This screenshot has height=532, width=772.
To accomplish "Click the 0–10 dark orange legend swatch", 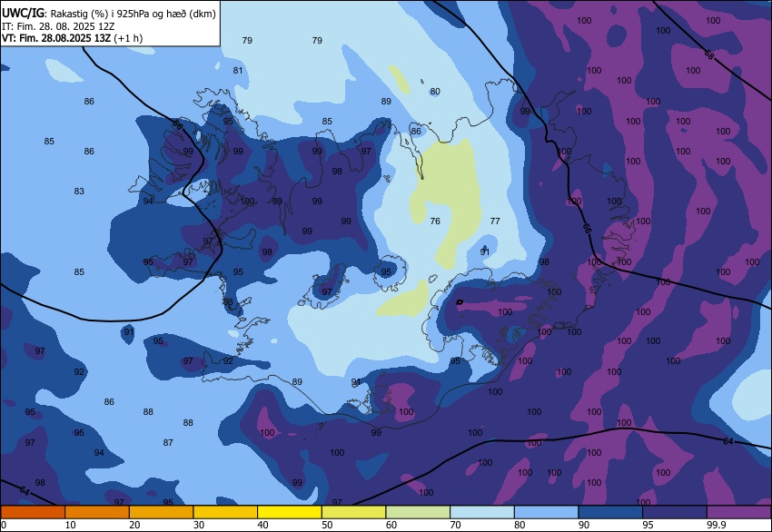I will click(x=33, y=512).
